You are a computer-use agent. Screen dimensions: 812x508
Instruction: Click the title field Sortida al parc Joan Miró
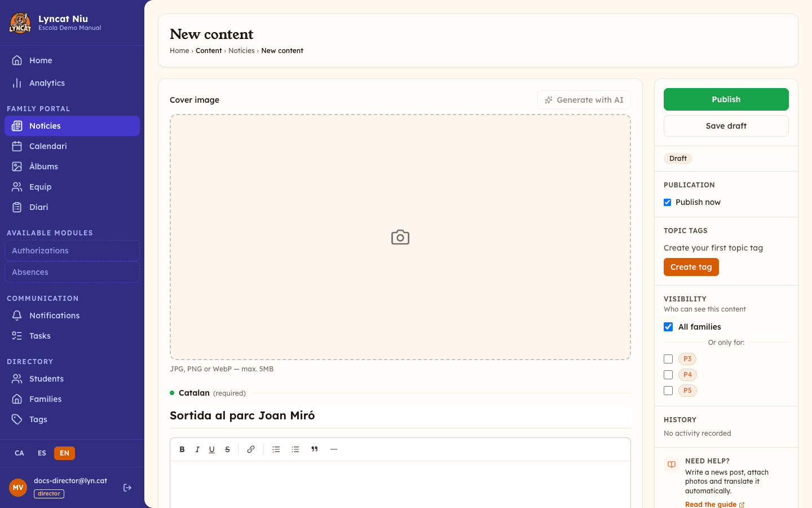(x=400, y=415)
